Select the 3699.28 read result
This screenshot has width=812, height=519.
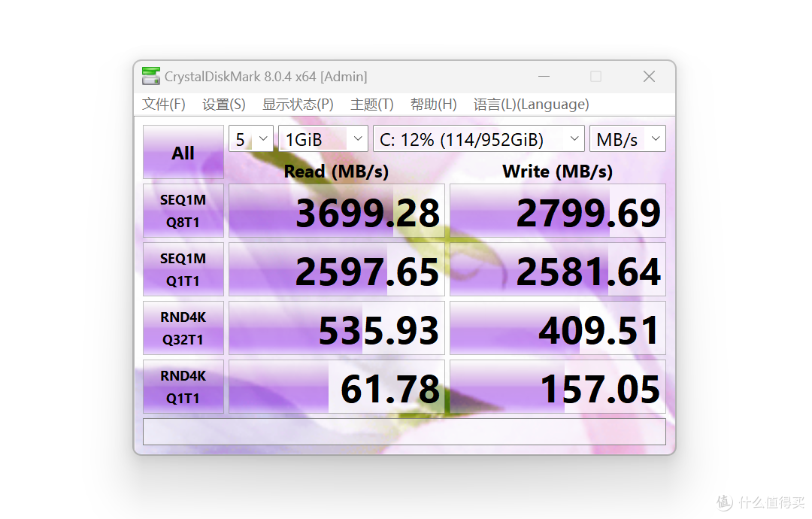(x=337, y=211)
